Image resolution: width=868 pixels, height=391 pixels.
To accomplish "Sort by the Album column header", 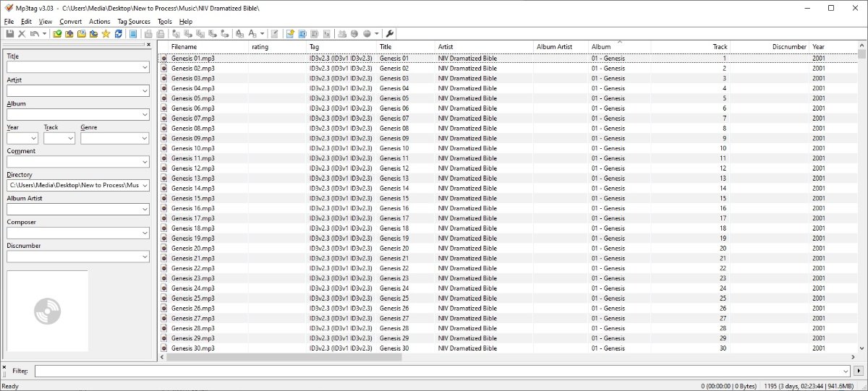I will coord(620,47).
